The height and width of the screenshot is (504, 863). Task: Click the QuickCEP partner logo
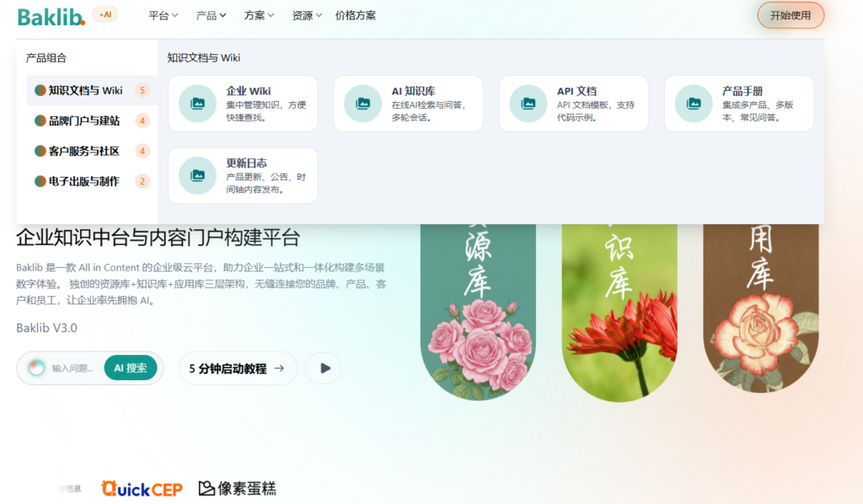coord(141,487)
